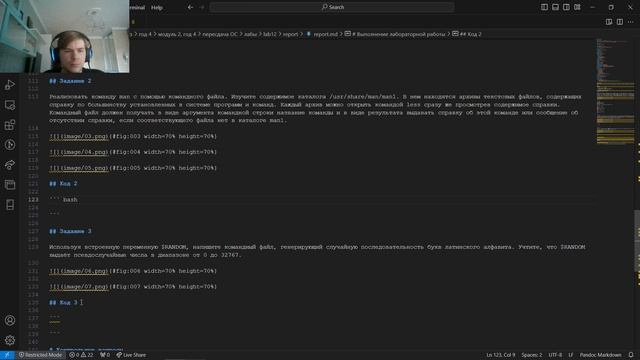Open the Extensions view
This screenshot has height=360, width=640.
click(x=10, y=125)
